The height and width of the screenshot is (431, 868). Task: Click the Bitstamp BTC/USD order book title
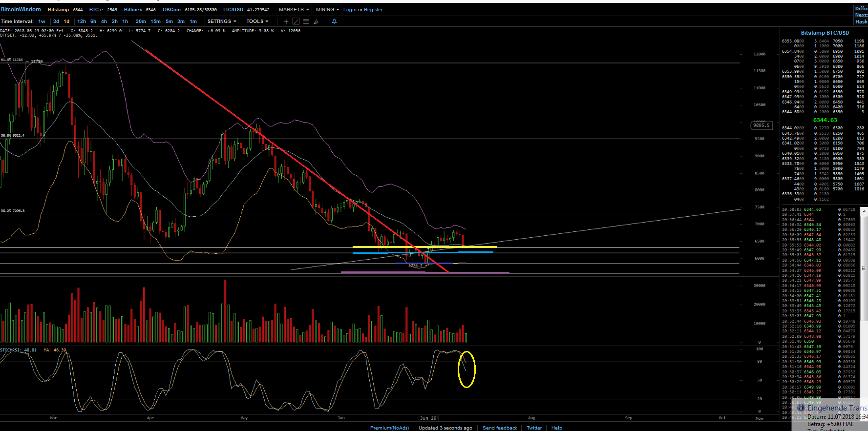click(825, 33)
